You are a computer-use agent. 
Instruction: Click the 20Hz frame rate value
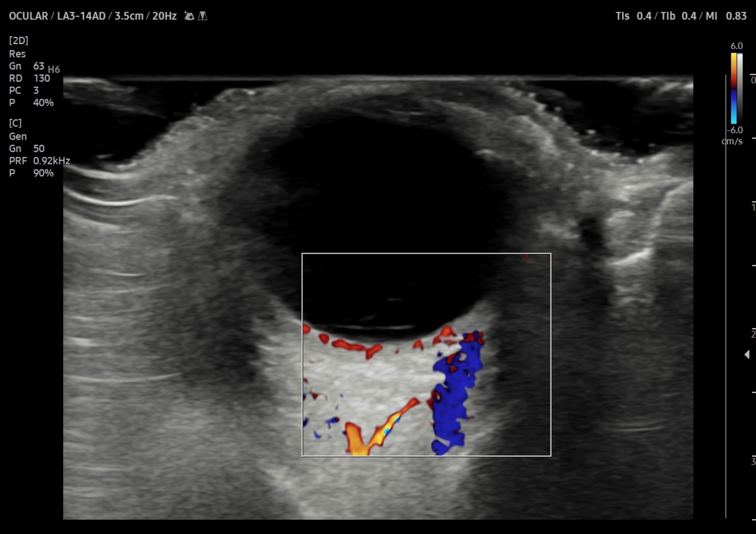(x=164, y=16)
